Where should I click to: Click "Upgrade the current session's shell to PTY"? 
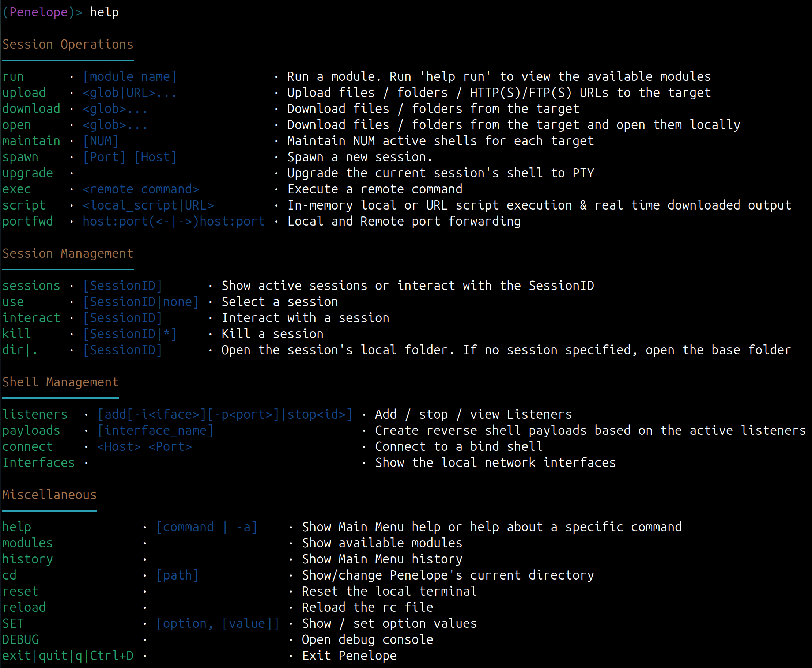[441, 173]
